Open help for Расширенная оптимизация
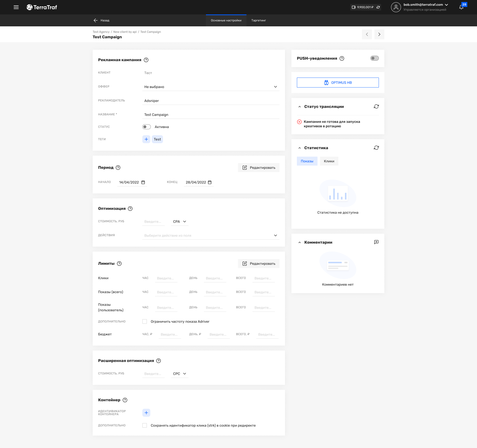Image resolution: width=477 pixels, height=448 pixels. tap(159, 361)
